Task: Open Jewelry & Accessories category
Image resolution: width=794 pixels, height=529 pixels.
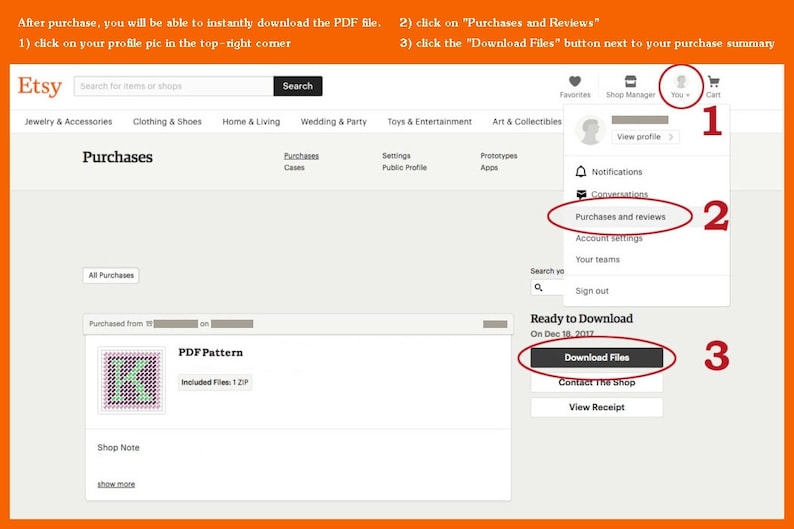Action: click(68, 121)
